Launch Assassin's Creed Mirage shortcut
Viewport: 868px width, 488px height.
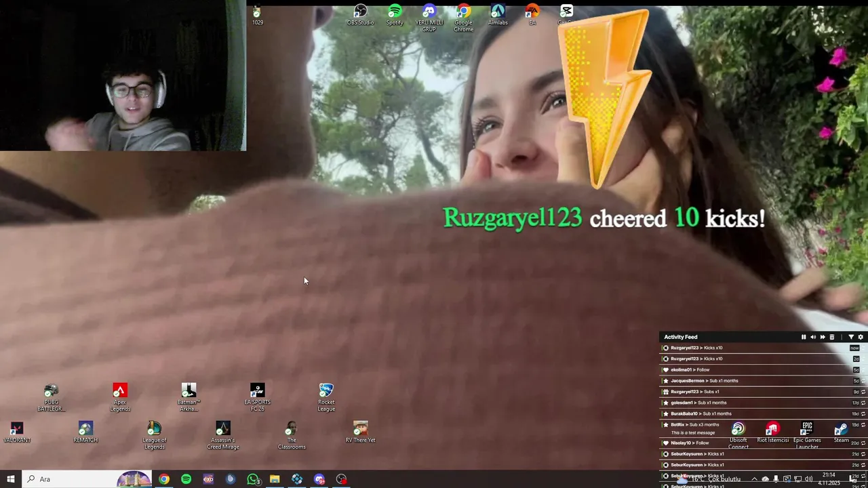pos(223,436)
